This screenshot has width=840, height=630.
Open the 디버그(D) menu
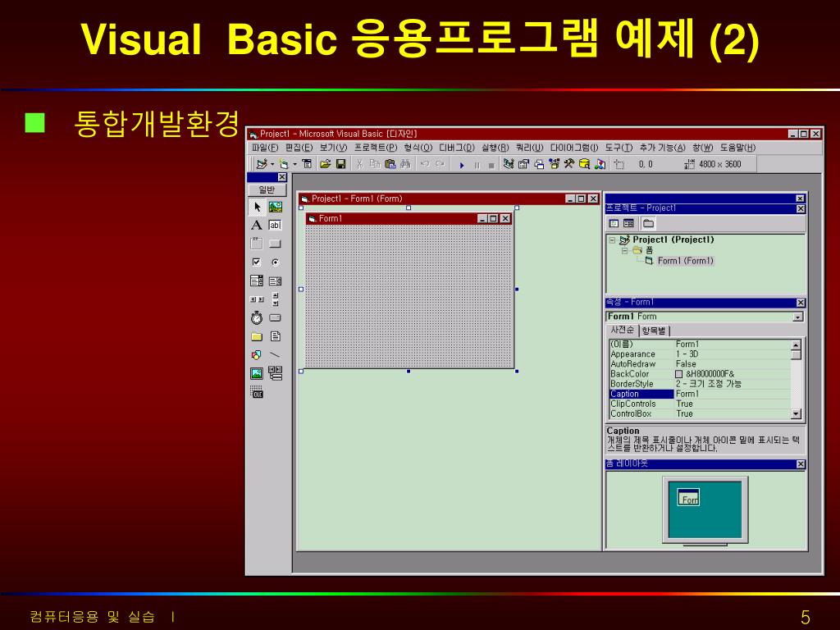[x=457, y=148]
